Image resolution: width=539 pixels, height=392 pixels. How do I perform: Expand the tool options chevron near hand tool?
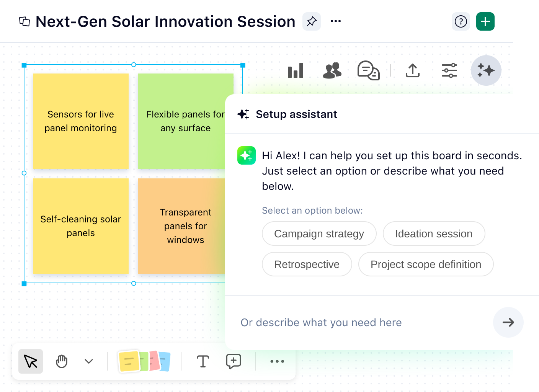pos(88,361)
